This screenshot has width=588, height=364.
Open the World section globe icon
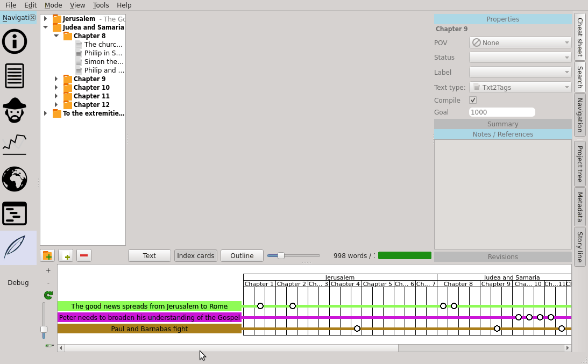[x=15, y=179]
